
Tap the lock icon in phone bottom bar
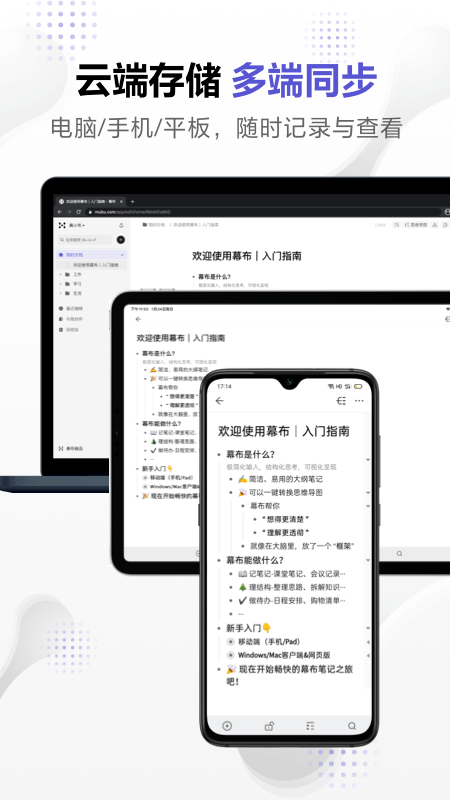click(269, 726)
